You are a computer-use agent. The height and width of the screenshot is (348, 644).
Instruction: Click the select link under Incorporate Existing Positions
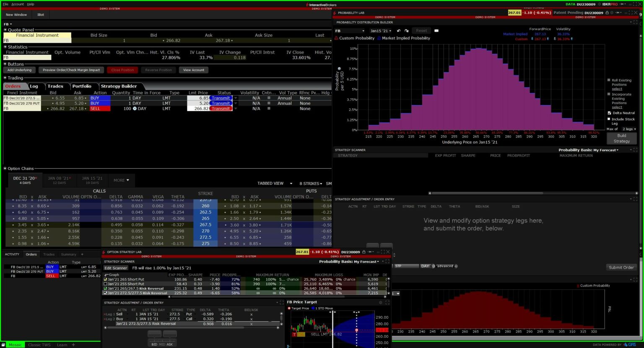616,107
